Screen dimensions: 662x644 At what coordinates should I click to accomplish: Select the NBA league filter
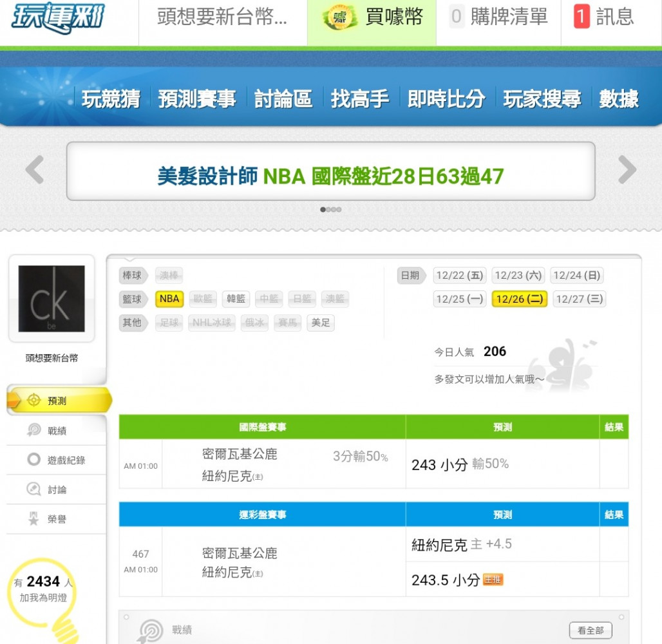click(169, 299)
